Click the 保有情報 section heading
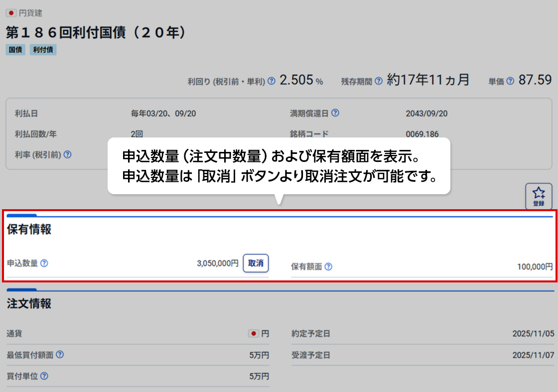The image size is (558, 392). [x=29, y=230]
